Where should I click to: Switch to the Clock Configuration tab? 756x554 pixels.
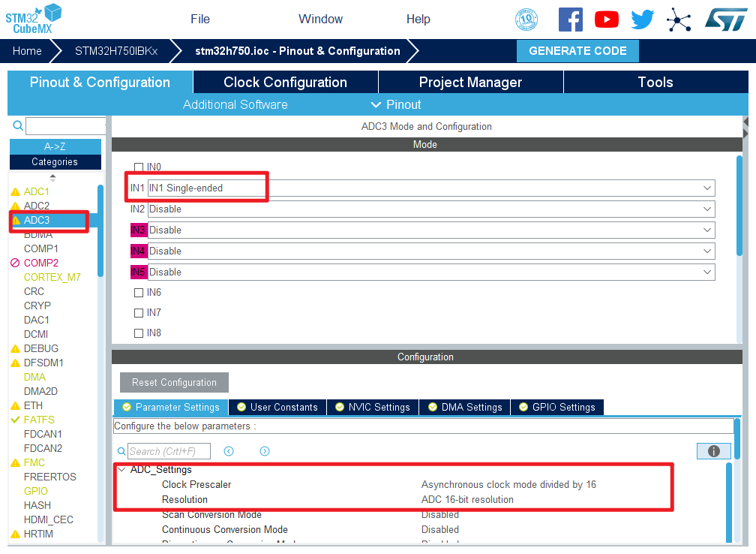tap(285, 83)
